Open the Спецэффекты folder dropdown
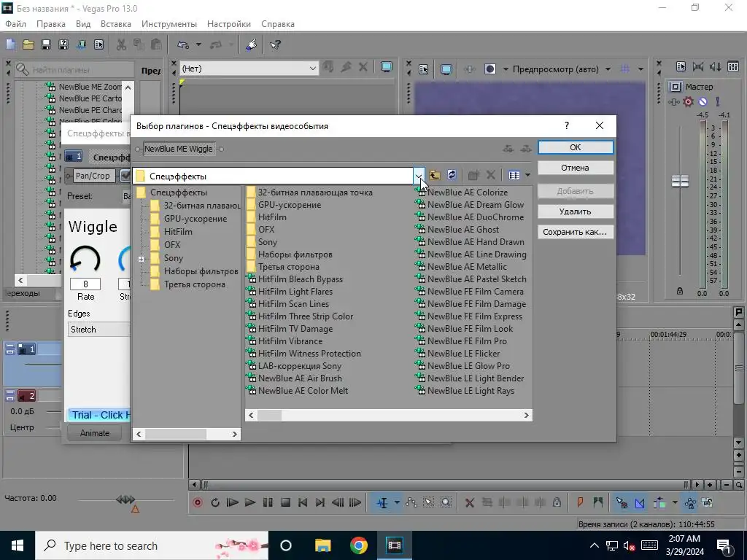Image resolution: width=747 pixels, height=560 pixels. pyautogui.click(x=418, y=176)
